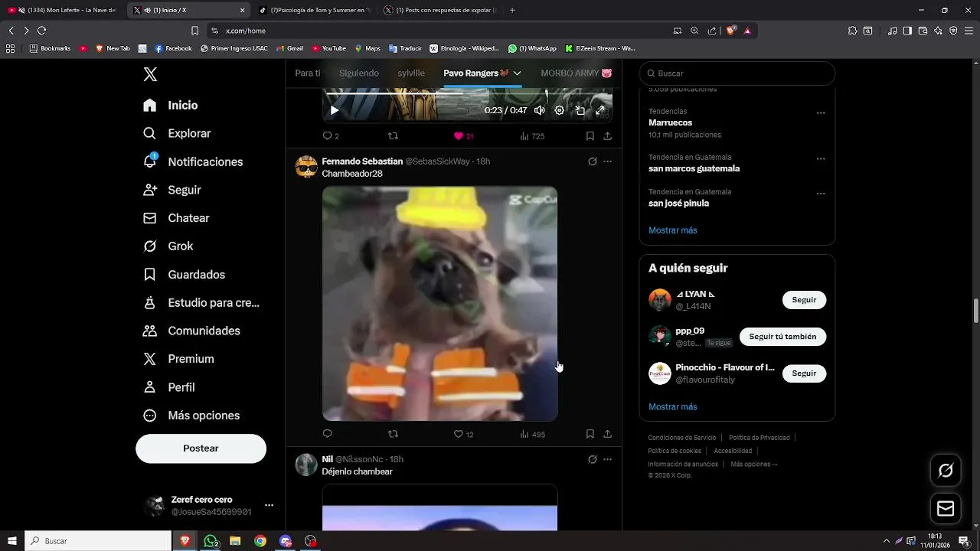The width and height of the screenshot is (980, 551).
Task: Switch to the MORBO ARMY tab
Action: pos(576,73)
